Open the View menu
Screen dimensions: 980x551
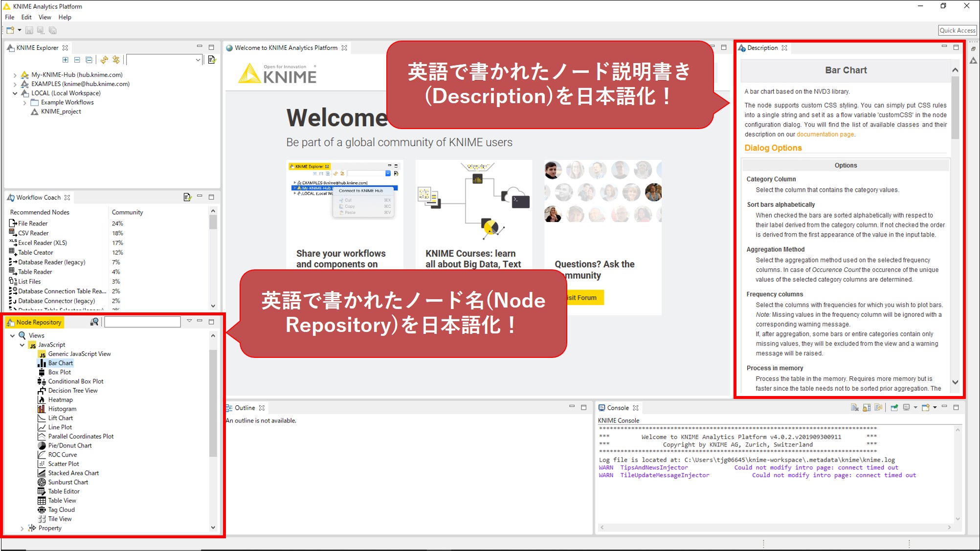[45, 17]
